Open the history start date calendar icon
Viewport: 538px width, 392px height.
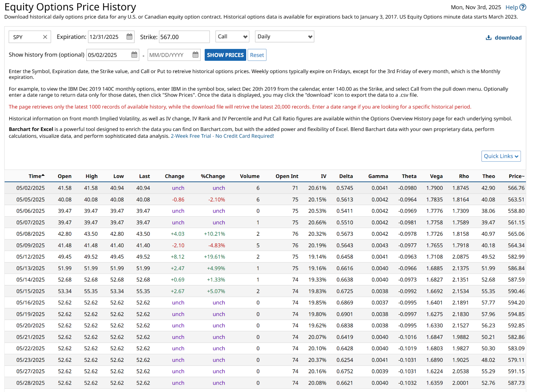click(x=134, y=55)
